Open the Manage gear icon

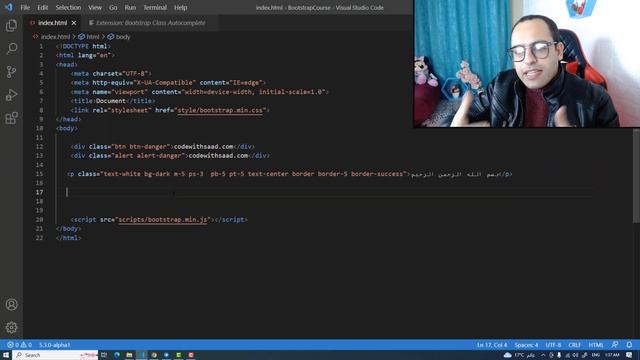point(11,327)
